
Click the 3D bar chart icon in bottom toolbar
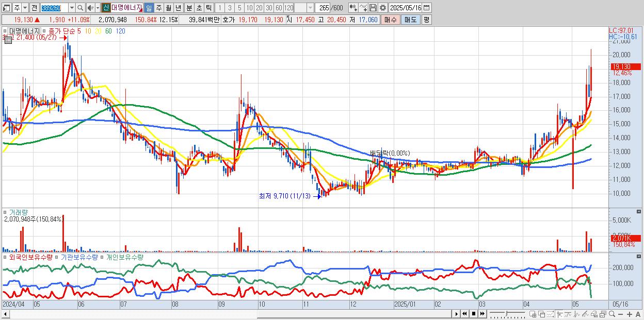coord(594,314)
